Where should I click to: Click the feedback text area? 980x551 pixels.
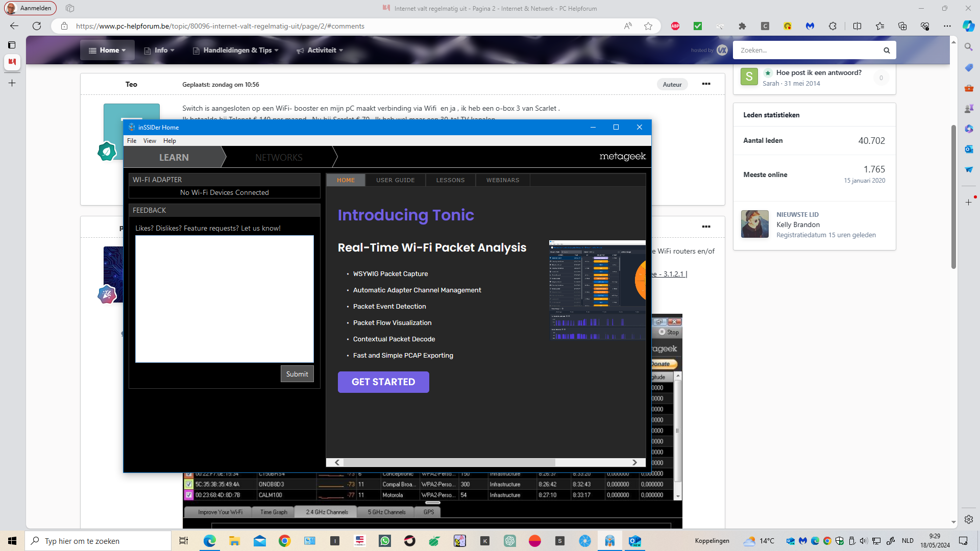(225, 298)
